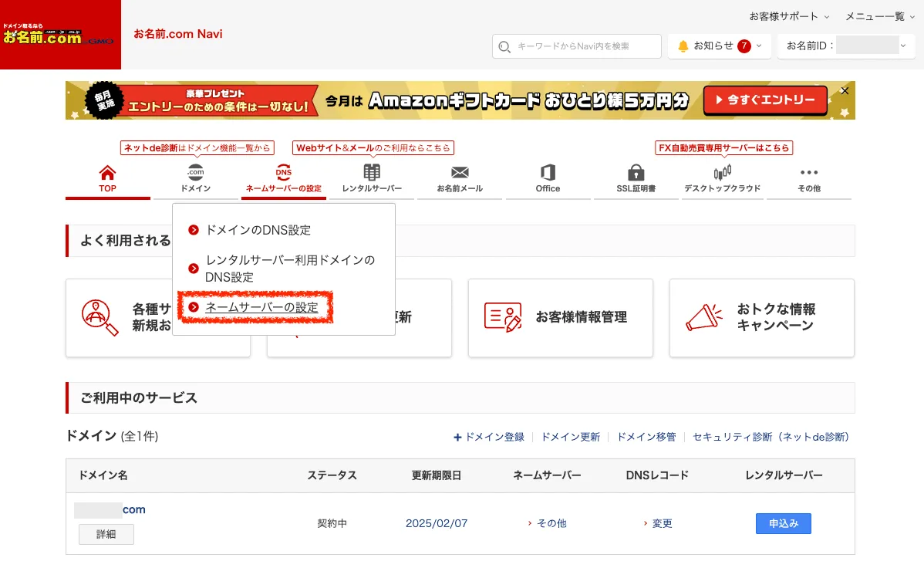Click the その他 ellipsis icon
Viewport: 924px width, 568px height.
(x=808, y=173)
